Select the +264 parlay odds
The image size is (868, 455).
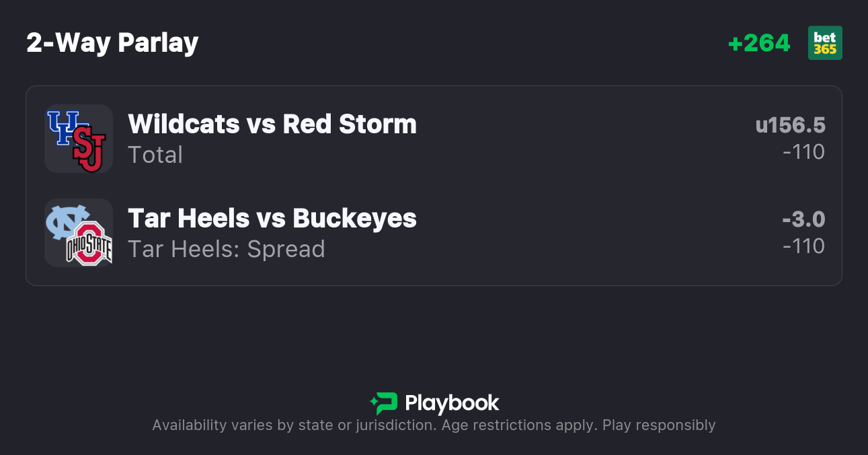[x=759, y=43]
